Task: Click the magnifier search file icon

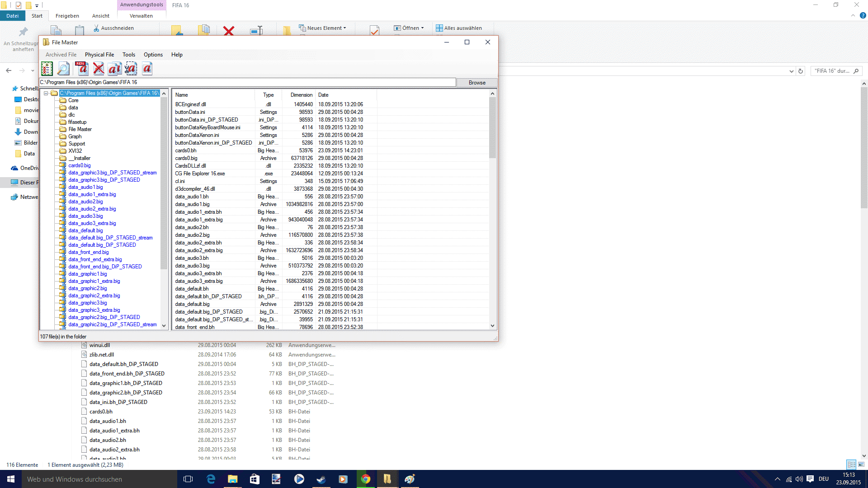Action: [64, 69]
